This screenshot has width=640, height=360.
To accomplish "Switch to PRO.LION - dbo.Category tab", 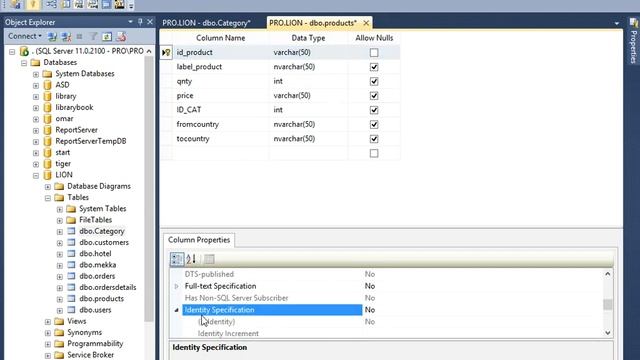I will 206,23.
